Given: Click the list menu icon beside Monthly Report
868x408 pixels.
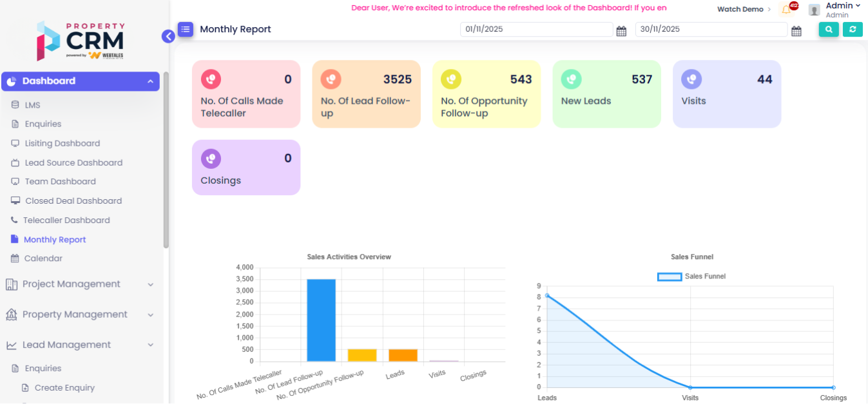Looking at the screenshot, I should pyautogui.click(x=186, y=29).
